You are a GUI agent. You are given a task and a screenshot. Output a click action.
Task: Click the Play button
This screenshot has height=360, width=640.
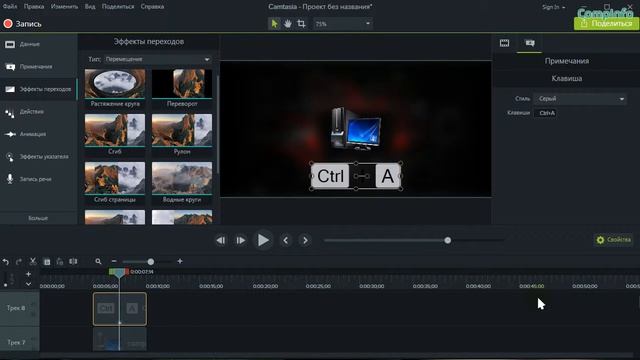point(263,240)
